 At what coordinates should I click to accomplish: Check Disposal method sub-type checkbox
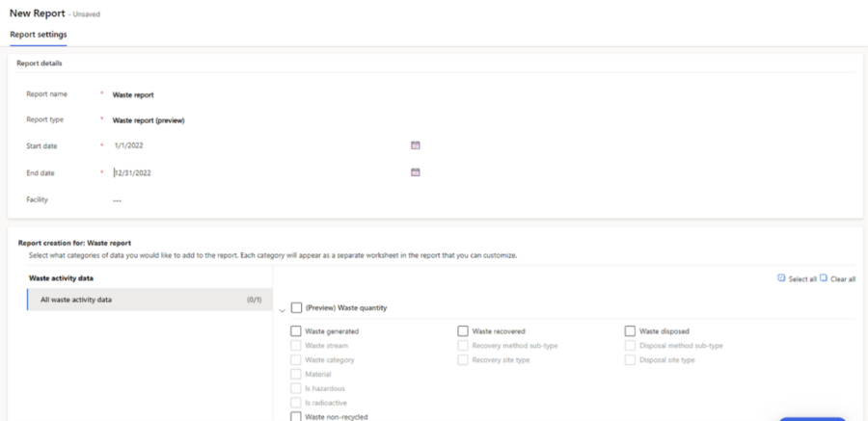pos(630,346)
